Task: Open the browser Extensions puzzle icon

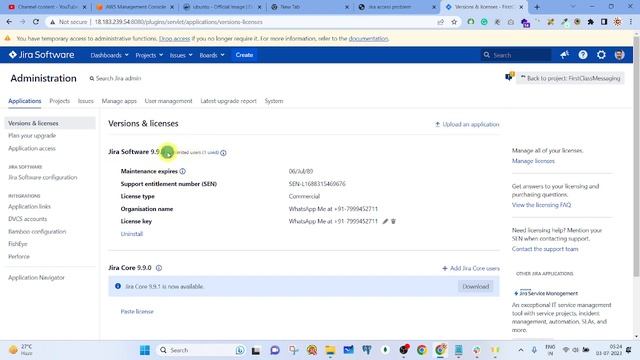Action: click(591, 22)
